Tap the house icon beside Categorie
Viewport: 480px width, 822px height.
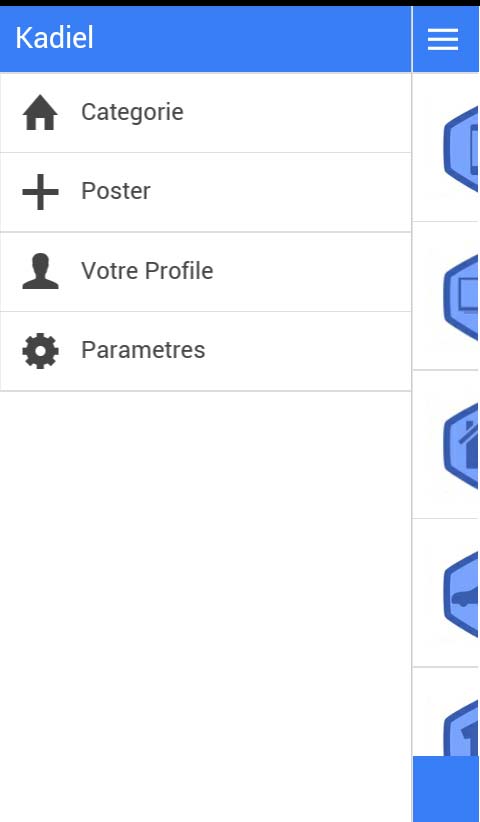pos(40,112)
